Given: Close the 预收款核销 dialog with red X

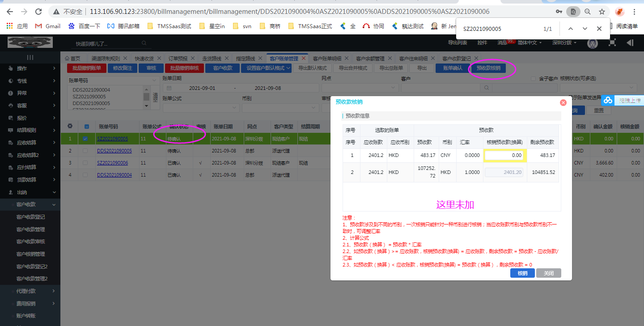Looking at the screenshot, I should 563,102.
